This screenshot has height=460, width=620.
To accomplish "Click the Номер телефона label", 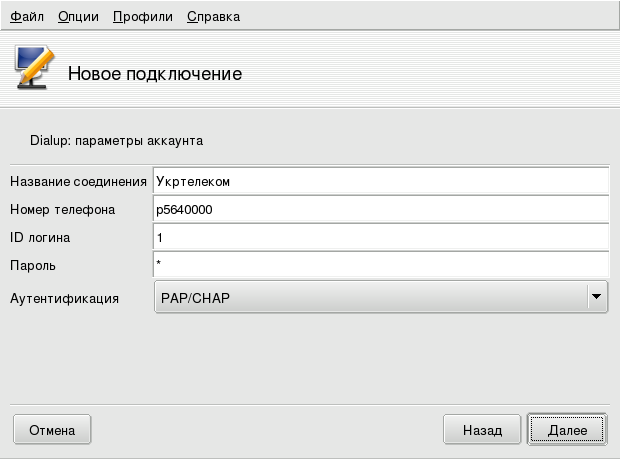I will point(62,209).
